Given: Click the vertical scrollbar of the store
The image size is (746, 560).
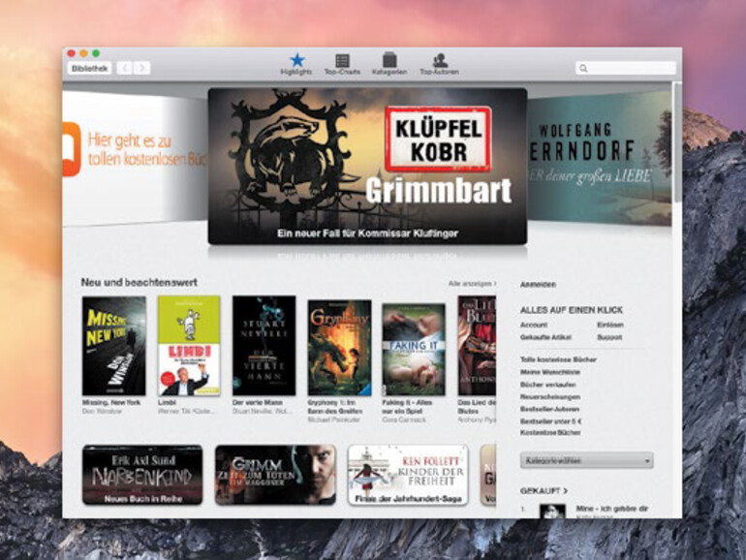Looking at the screenshot, I should [x=676, y=142].
